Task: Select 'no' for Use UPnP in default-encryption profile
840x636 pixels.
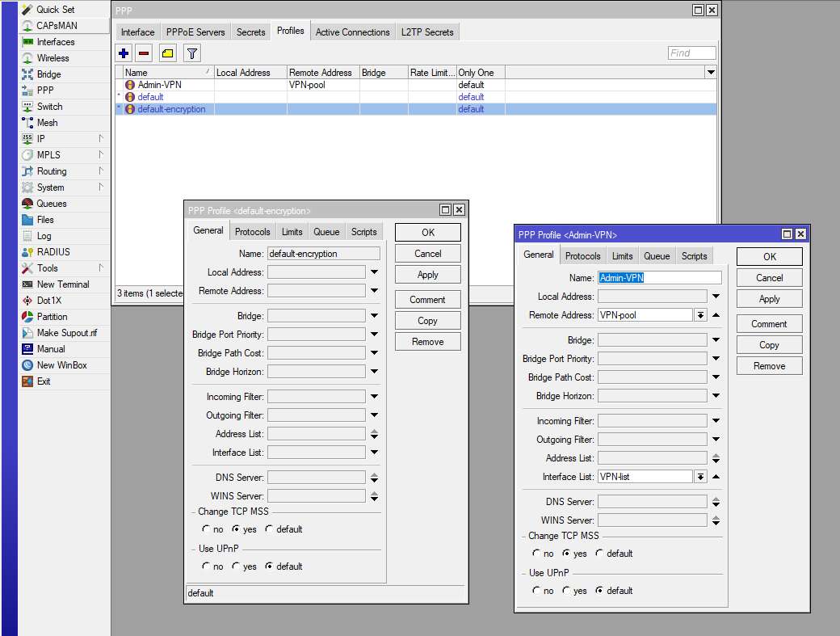Action: (206, 566)
